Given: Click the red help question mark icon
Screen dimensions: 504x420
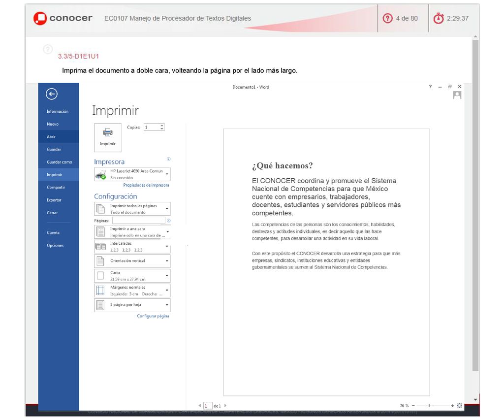Looking at the screenshot, I should pyautogui.click(x=388, y=18).
